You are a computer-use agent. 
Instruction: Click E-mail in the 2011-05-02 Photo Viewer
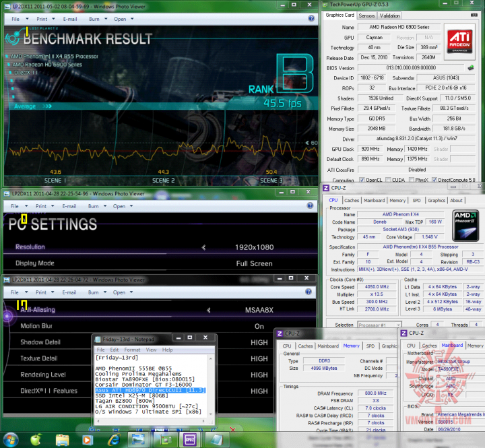pos(70,19)
